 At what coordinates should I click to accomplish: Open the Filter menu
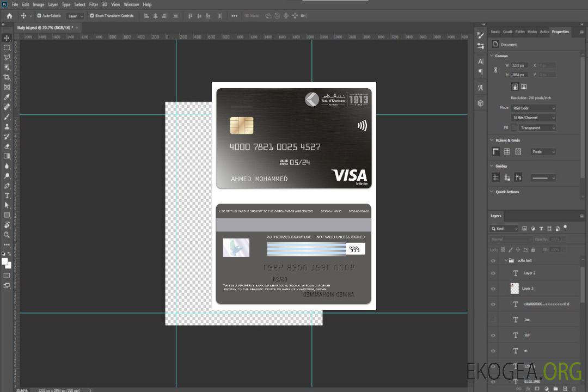click(x=94, y=4)
